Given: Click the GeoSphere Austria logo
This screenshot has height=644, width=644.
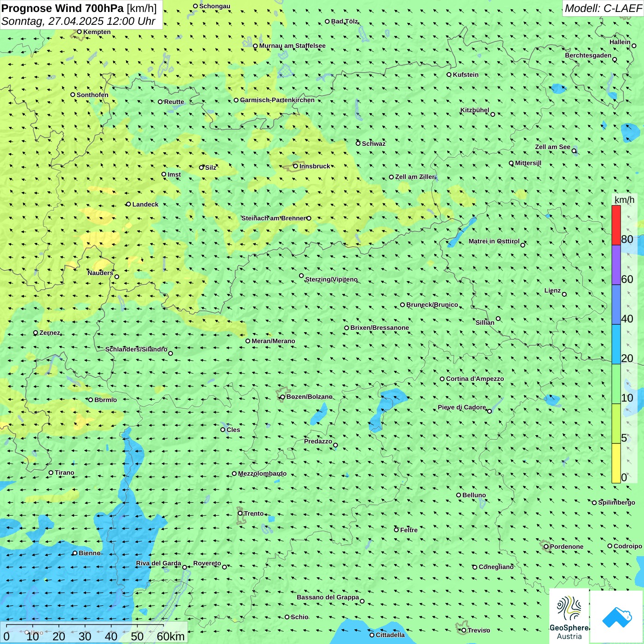Looking at the screenshot, I should tap(569, 616).
